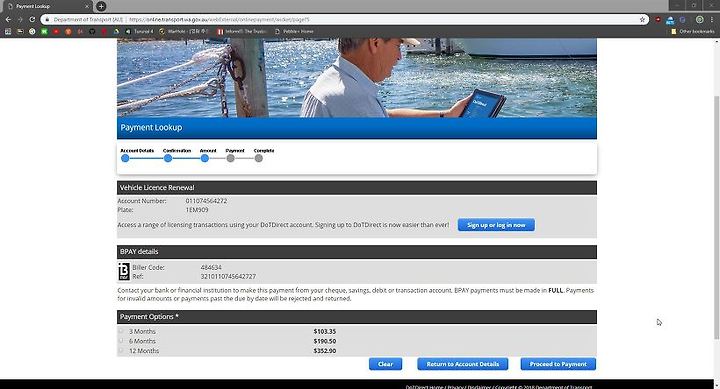The image size is (720, 389).
Task: Click the Confirmation progress step dot
Action: coord(168,158)
